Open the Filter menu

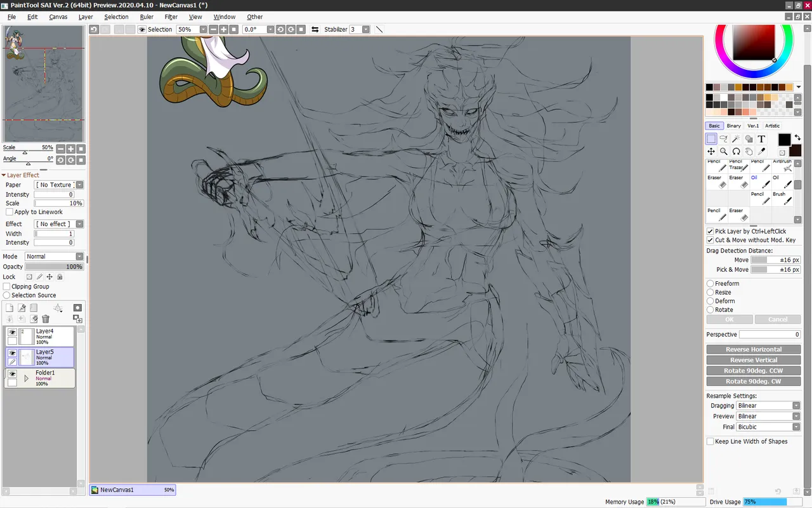(171, 17)
